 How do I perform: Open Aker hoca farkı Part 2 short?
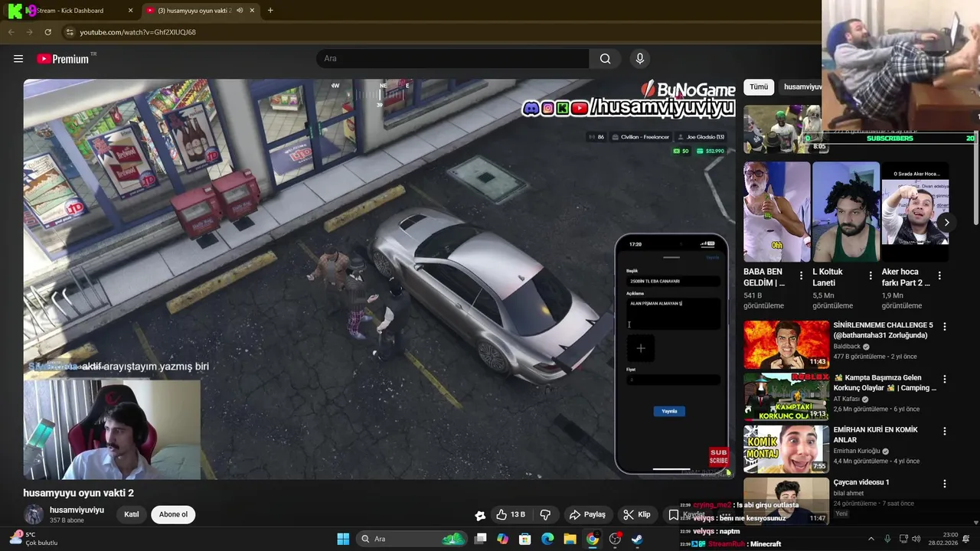pyautogui.click(x=915, y=212)
